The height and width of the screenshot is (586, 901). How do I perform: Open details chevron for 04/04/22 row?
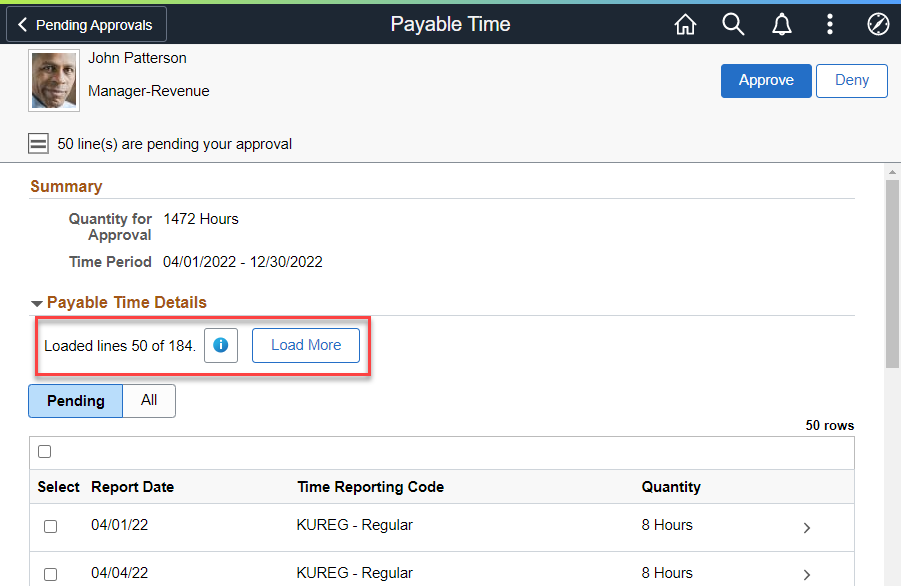click(x=807, y=574)
